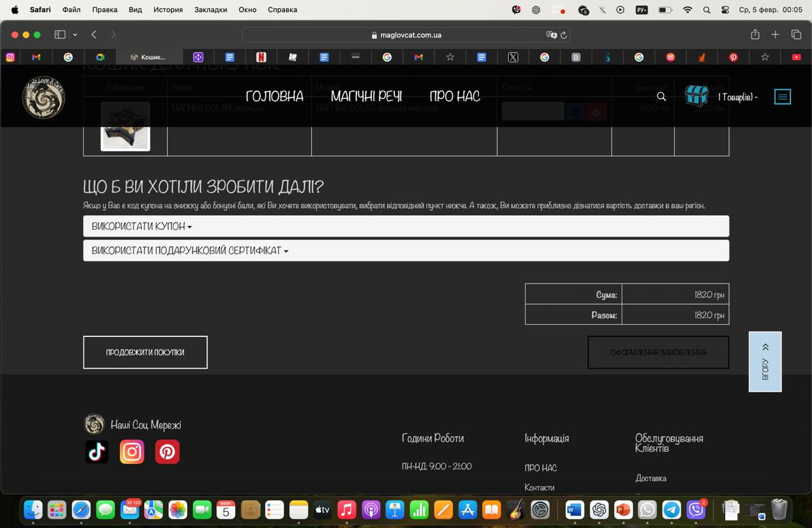Click the site search magnifier icon
The image size is (812, 528).
point(661,96)
